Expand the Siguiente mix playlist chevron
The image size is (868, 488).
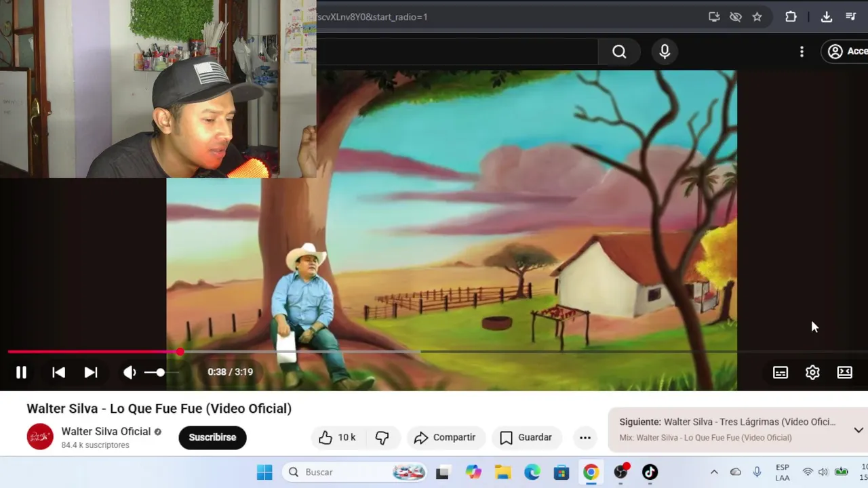point(858,430)
